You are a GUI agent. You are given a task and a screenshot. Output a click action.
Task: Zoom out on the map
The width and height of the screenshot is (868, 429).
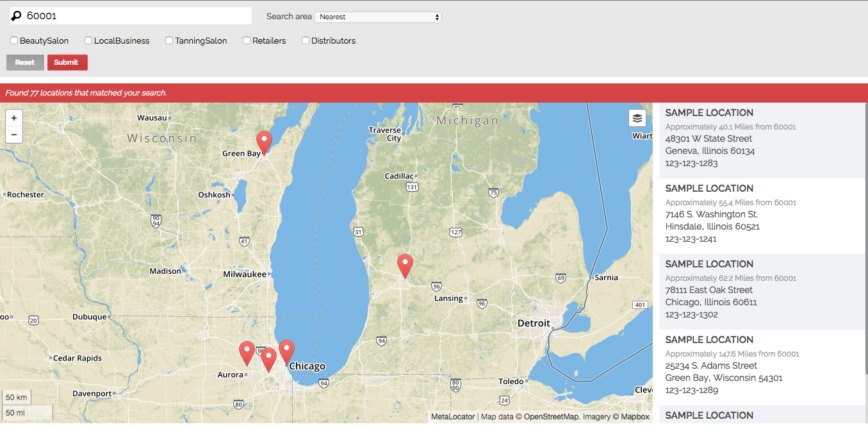click(x=13, y=135)
